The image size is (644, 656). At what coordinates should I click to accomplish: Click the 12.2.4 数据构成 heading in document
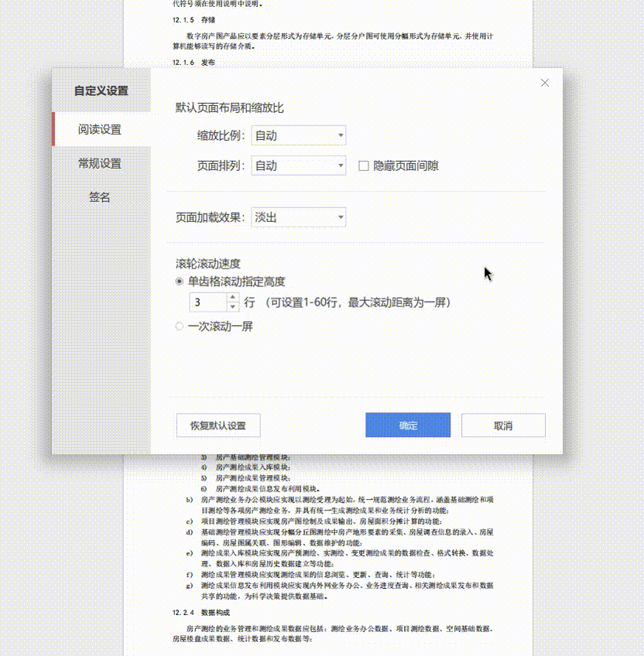201,613
